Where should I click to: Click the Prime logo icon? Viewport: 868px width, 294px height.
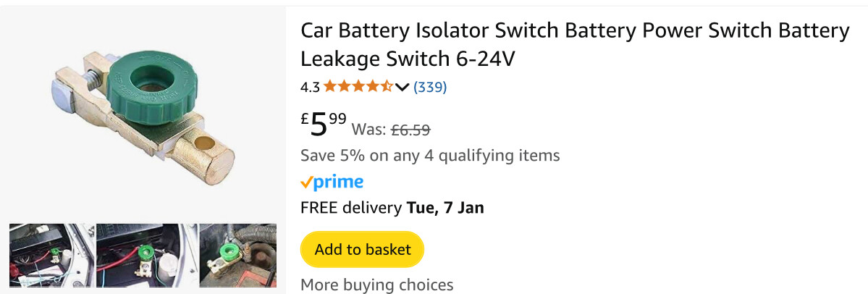point(332,182)
